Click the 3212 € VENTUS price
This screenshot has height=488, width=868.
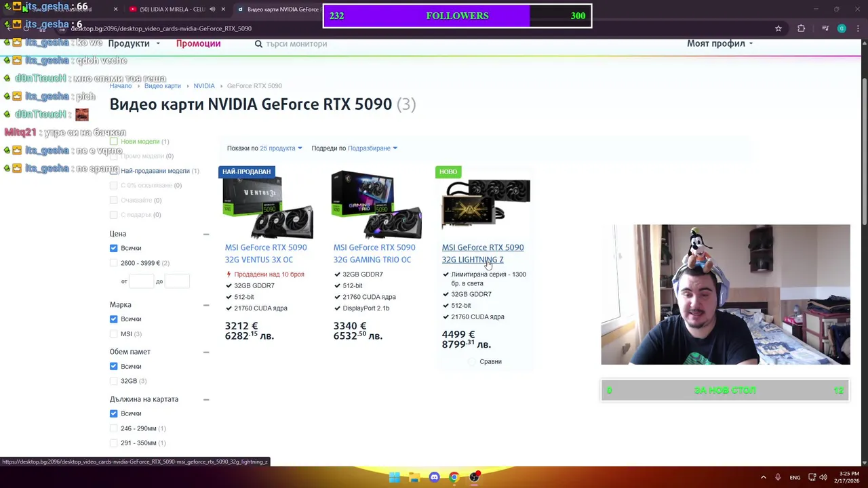click(x=241, y=326)
